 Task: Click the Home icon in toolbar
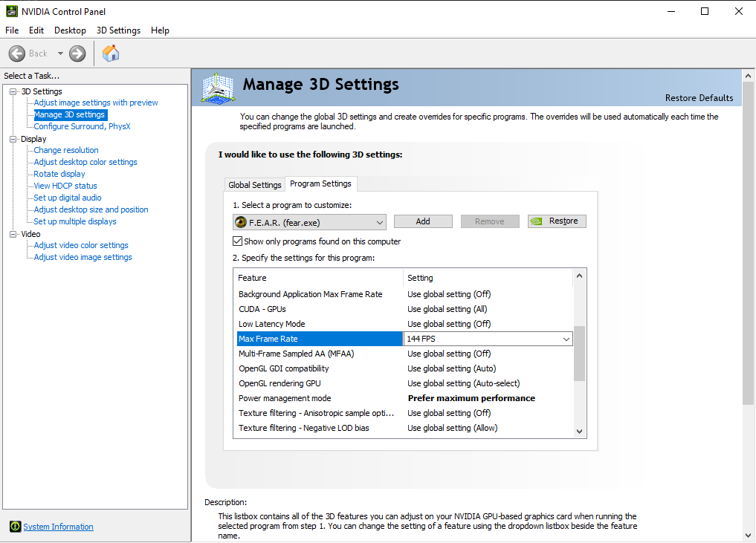(111, 53)
